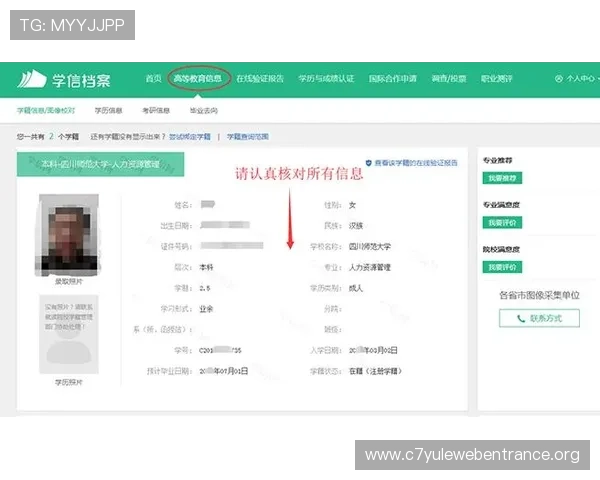Click the 各省市图像采集单位 heading
This screenshot has width=600, height=480.
[539, 295]
